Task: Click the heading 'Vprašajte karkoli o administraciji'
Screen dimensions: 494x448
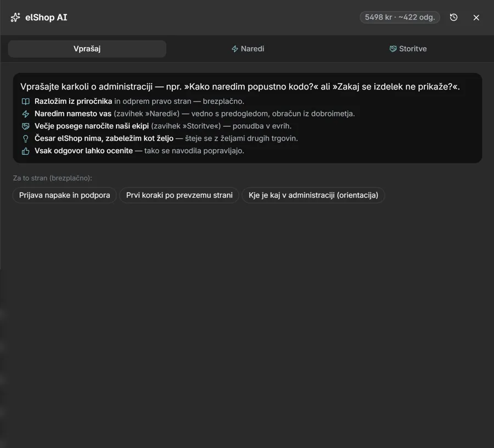Action: 86,87
